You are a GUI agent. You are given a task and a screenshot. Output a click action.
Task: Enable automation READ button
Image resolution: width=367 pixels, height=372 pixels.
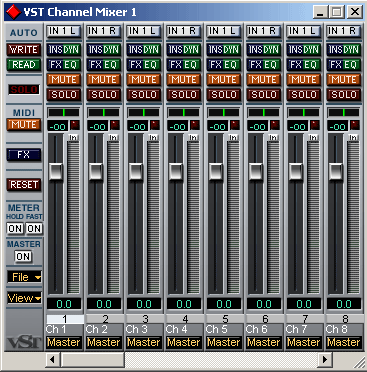[x=24, y=65]
